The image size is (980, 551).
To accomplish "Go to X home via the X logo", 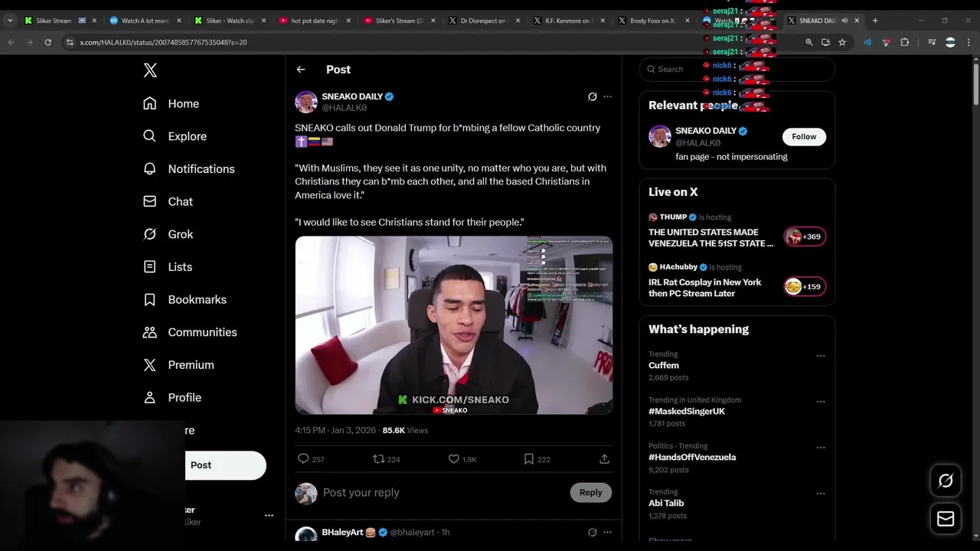I will [150, 70].
